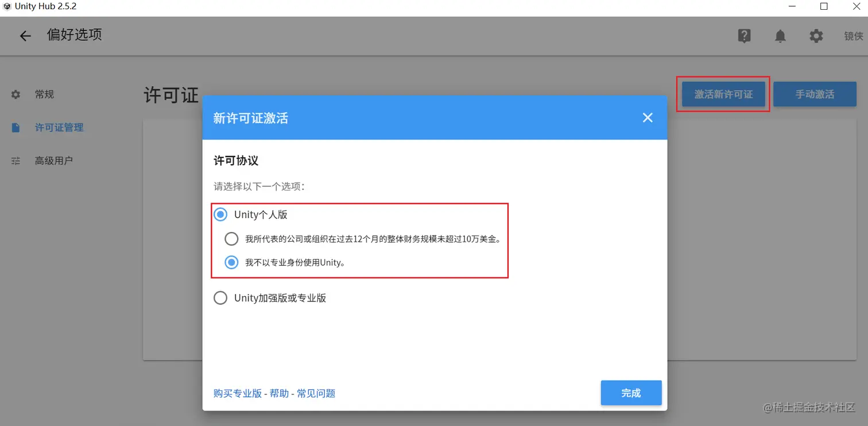The image size is (868, 426).
Task: Click the 许可协议 heading in dialog
Action: [236, 161]
